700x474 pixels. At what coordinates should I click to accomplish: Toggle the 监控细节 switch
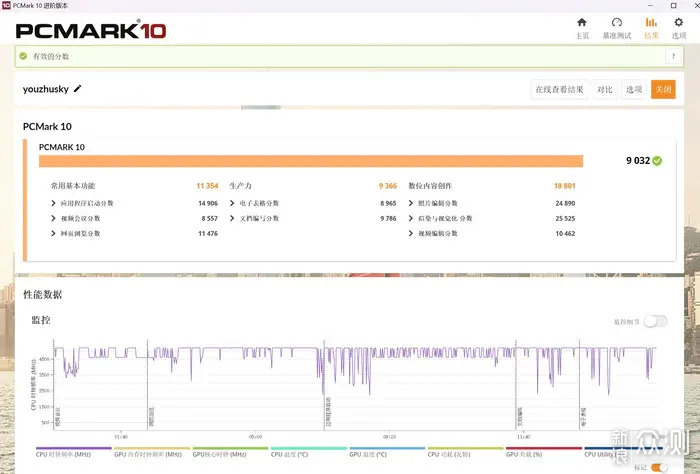(x=655, y=321)
